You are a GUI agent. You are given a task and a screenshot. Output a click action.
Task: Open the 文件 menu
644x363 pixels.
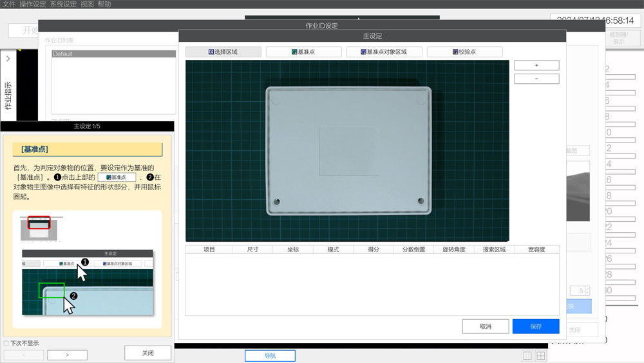coord(9,5)
